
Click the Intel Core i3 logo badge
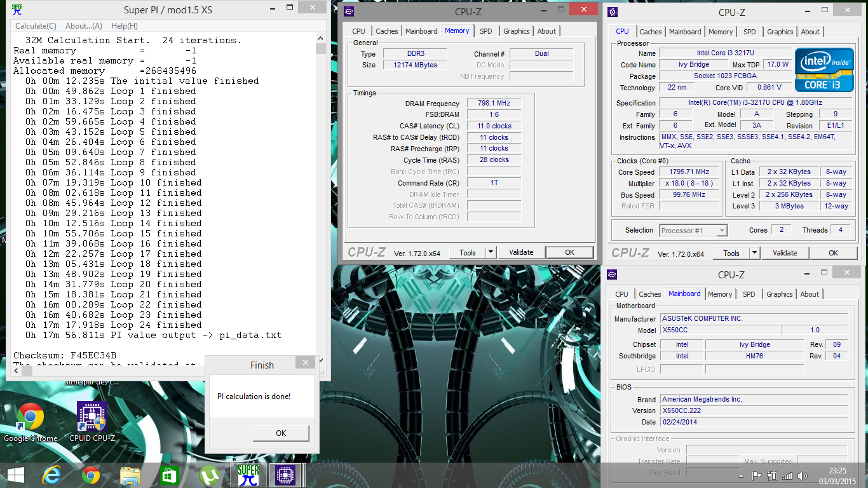(824, 70)
